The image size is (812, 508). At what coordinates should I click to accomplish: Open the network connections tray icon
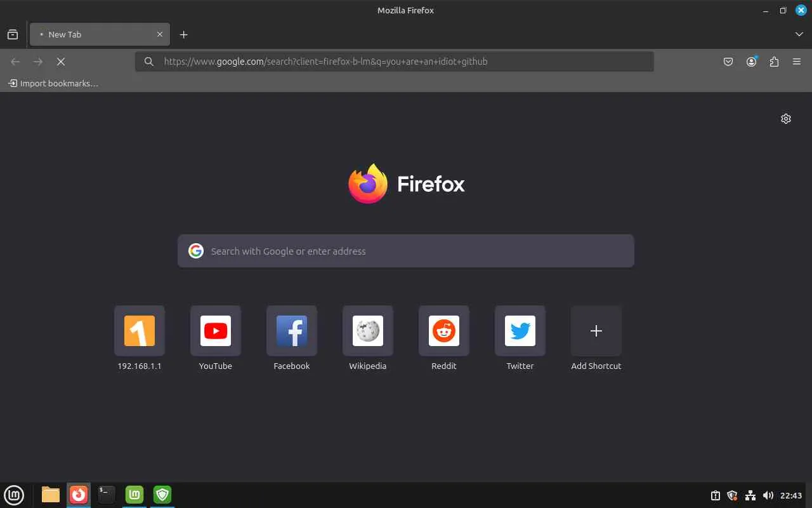pyautogui.click(x=750, y=495)
